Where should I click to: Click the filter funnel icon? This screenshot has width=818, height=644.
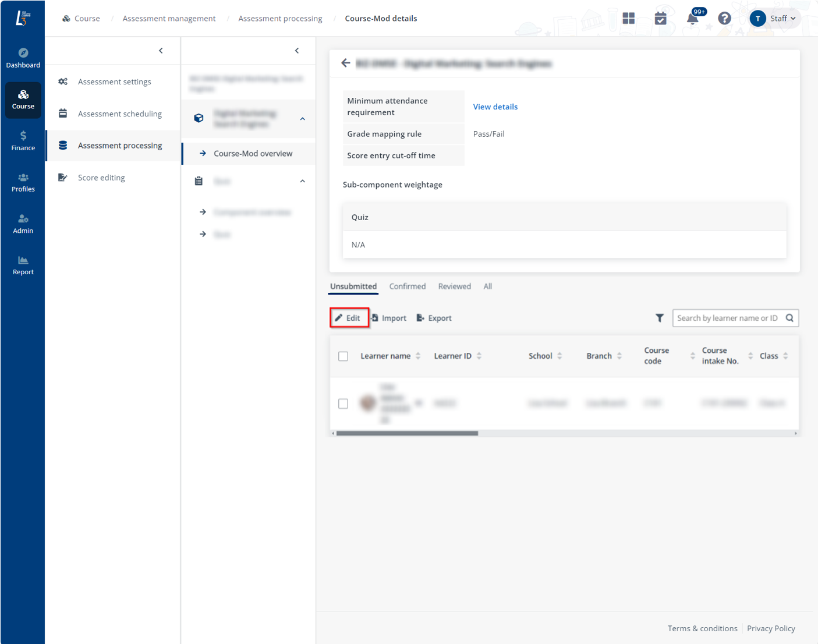coord(659,318)
